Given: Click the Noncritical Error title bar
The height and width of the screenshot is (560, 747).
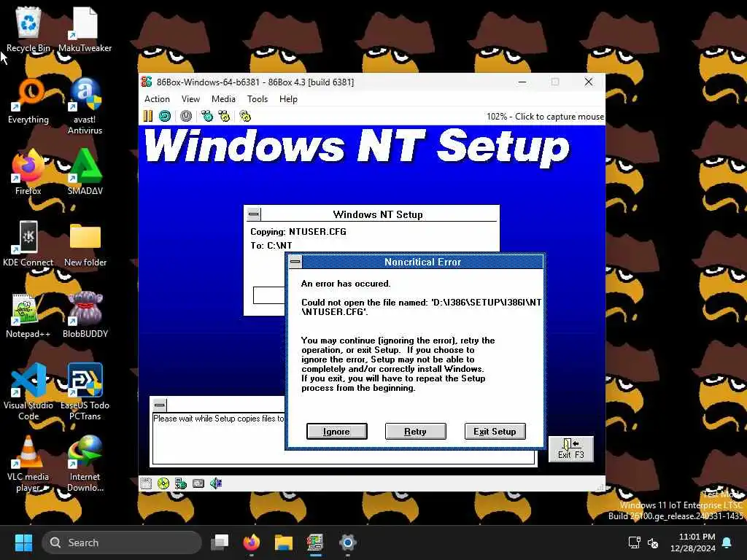Looking at the screenshot, I should coord(422,262).
